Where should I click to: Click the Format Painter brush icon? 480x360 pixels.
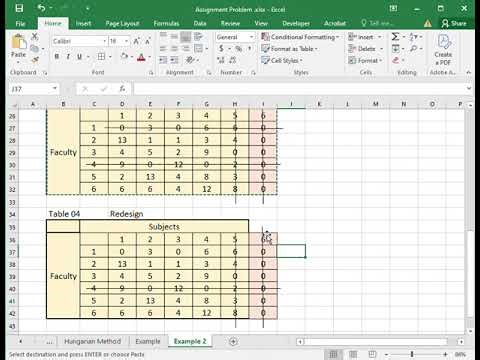[35, 60]
